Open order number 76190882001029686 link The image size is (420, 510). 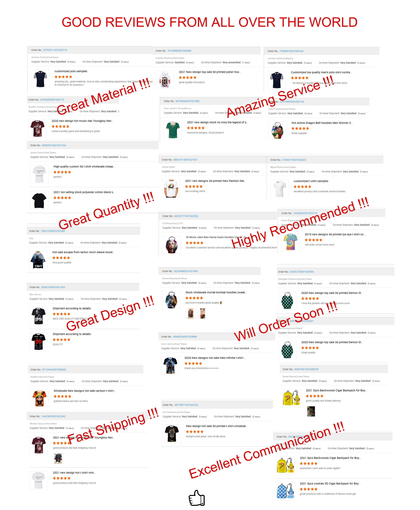(179, 51)
